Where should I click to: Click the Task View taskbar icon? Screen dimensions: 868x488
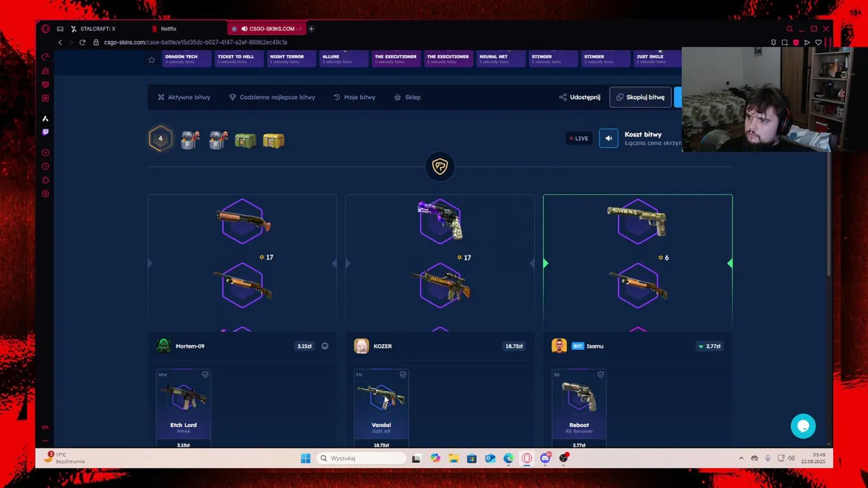pyautogui.click(x=416, y=458)
